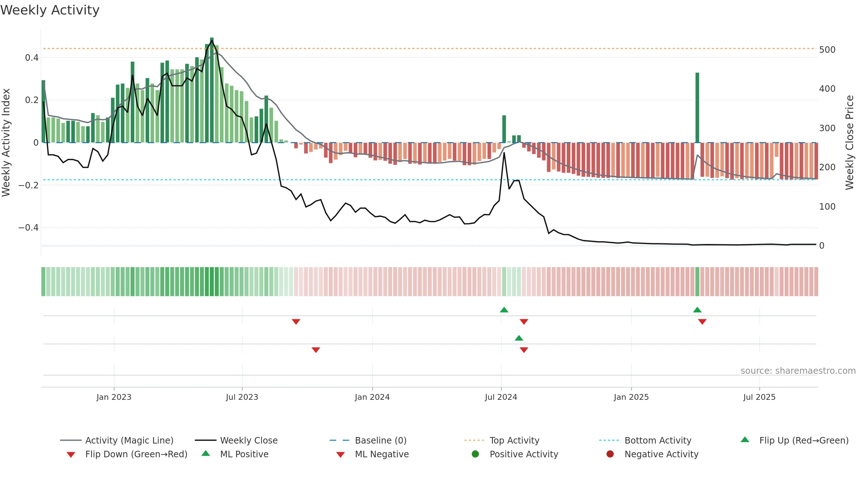Click the −0.4 tick on the activity axis
This screenshot has height=488, width=868.
pyautogui.click(x=29, y=227)
